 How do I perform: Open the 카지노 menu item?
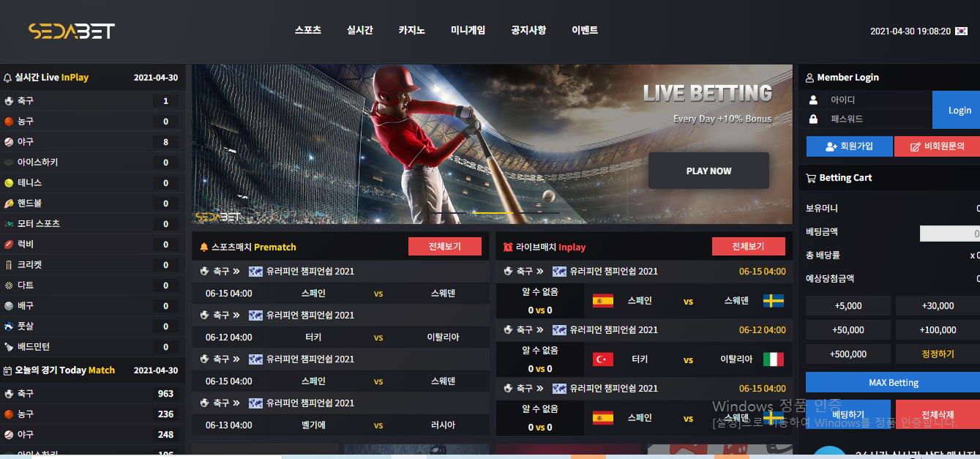412,31
